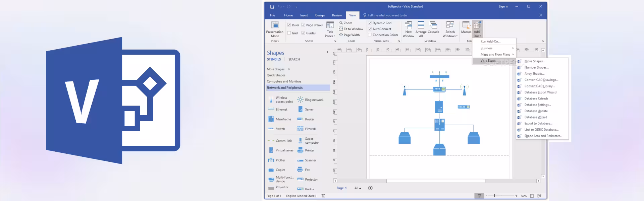This screenshot has width=644, height=201.
Task: Toggle AutoConnect checkbox
Action: [x=370, y=29]
